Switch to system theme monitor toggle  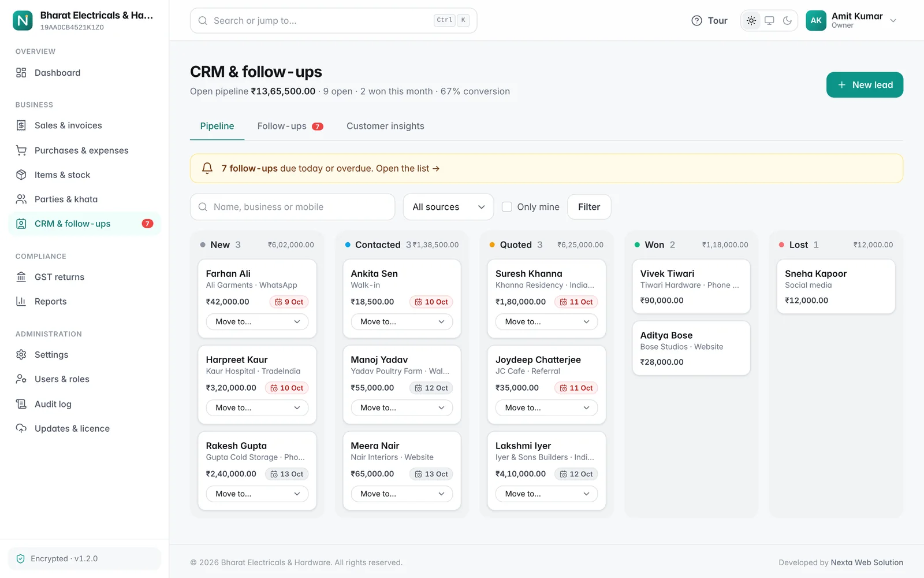769,21
